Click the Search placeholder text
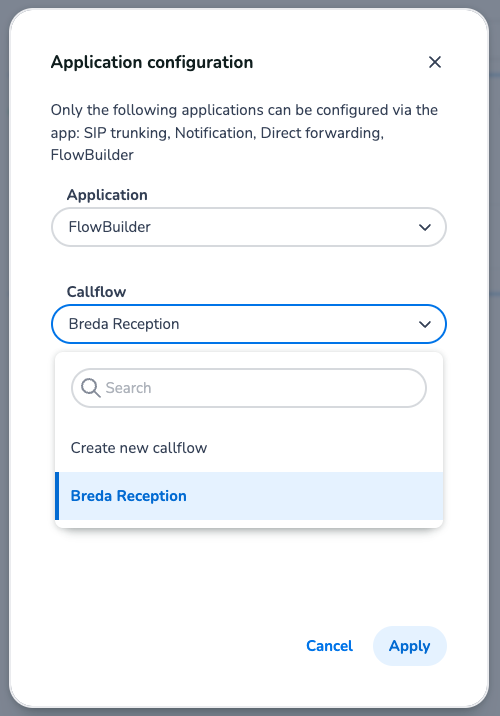 tap(128, 388)
